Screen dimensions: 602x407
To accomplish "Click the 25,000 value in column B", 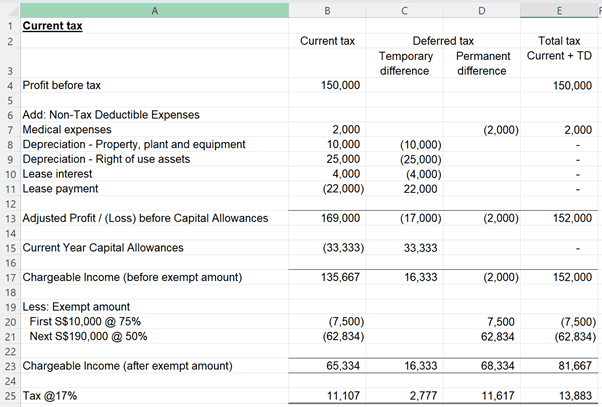I will [x=343, y=159].
